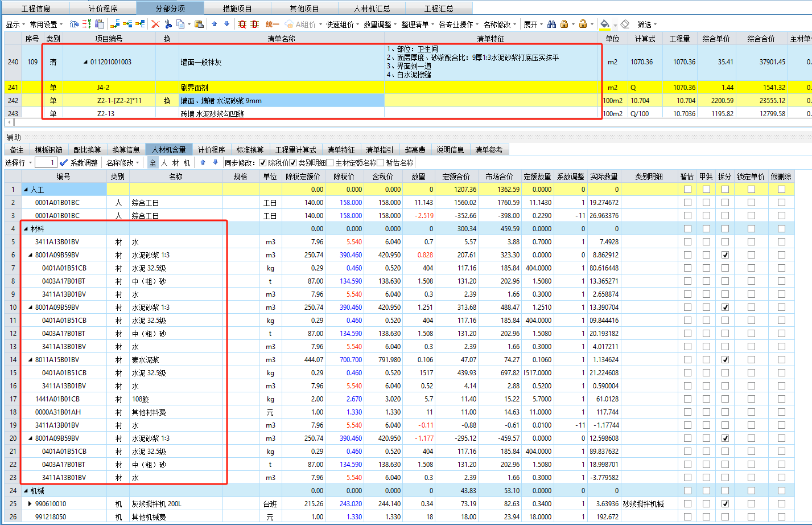
Task: Open the 换算信息 lower panel tab
Action: (x=126, y=150)
